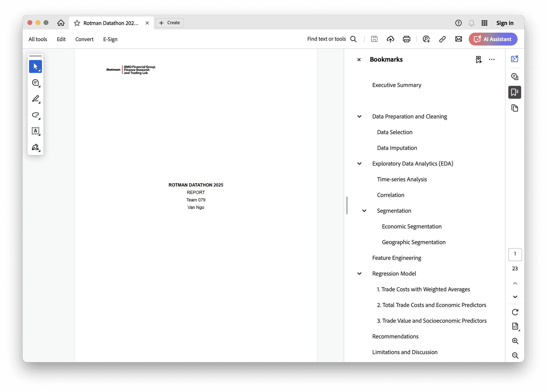Toggle the bookmarks panel sidebar button
547x392 pixels.
(515, 92)
